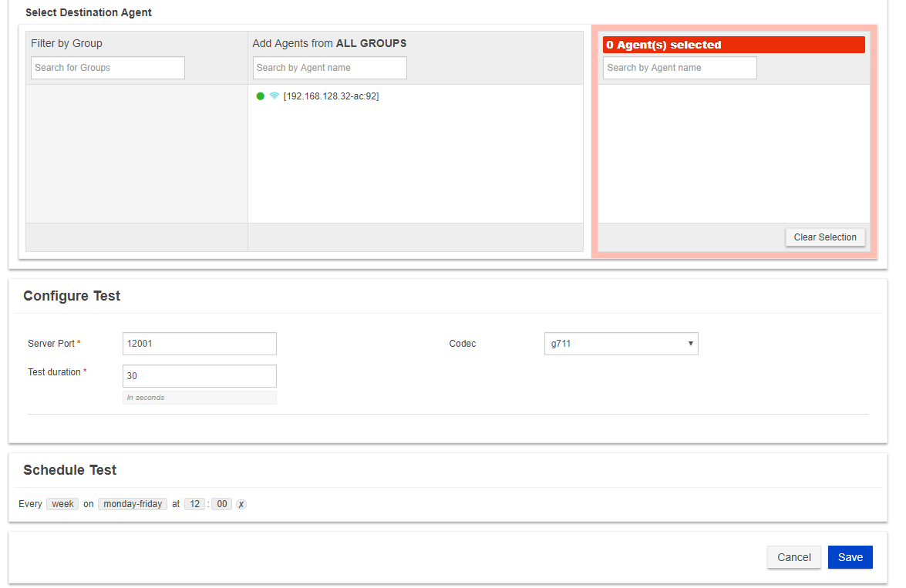The width and height of the screenshot is (906, 588).
Task: Click the Filter by Group header
Action: [66, 43]
